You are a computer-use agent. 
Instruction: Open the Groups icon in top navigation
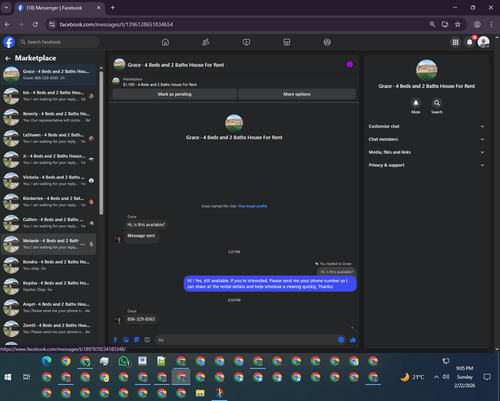coord(327,42)
